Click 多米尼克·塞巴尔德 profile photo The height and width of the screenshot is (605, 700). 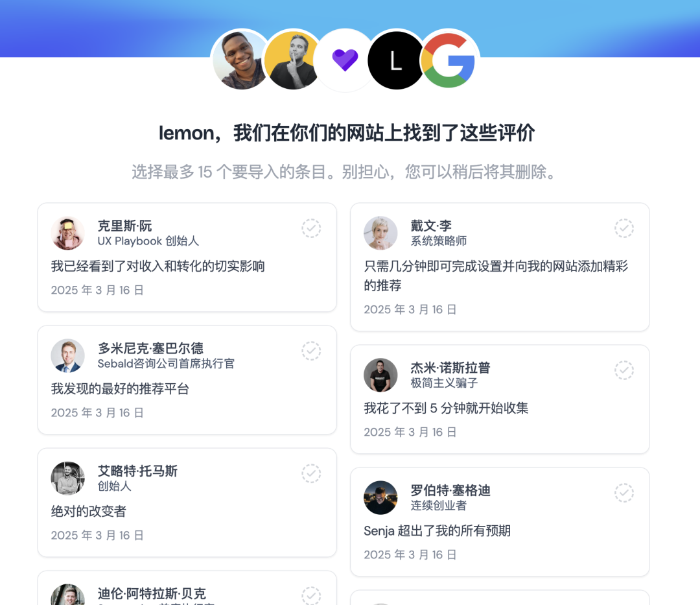[68, 355]
